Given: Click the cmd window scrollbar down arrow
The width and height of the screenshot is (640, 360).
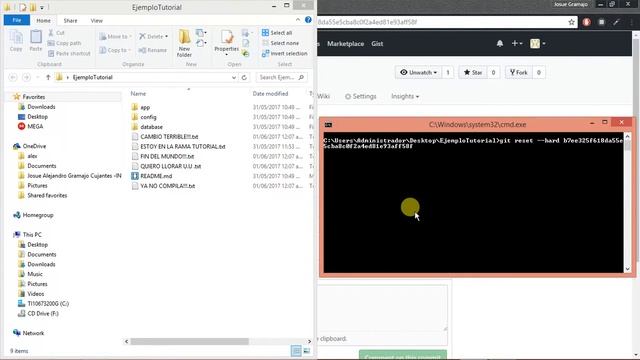Looking at the screenshot, I should (x=628, y=269).
